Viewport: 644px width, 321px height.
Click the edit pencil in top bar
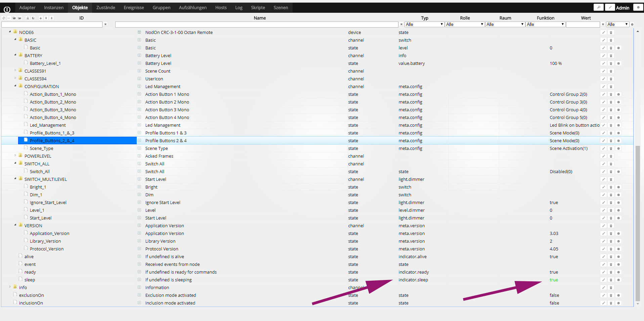(x=610, y=7)
